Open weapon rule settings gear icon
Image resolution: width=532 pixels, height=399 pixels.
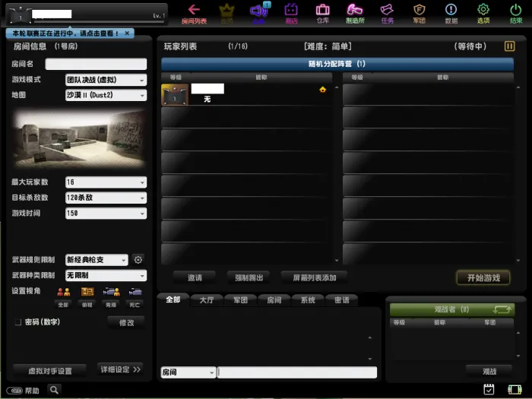(x=138, y=260)
